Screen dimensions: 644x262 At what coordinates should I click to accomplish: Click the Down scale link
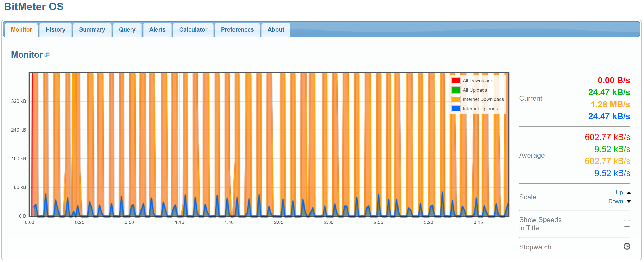(x=616, y=201)
